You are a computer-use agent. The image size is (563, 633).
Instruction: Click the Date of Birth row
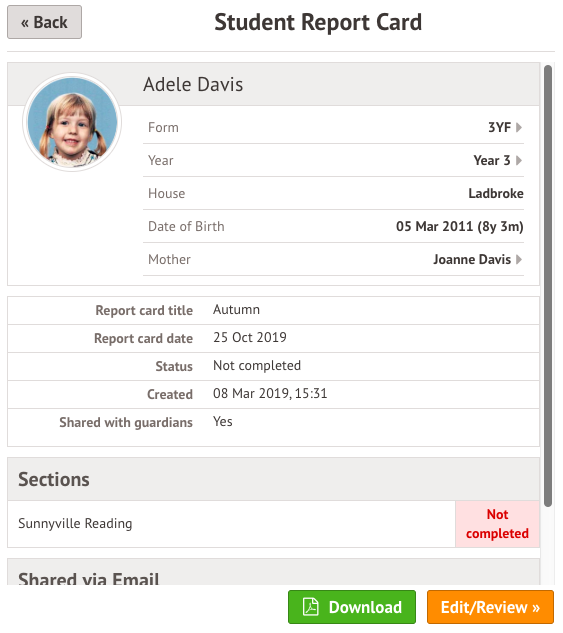click(x=333, y=226)
